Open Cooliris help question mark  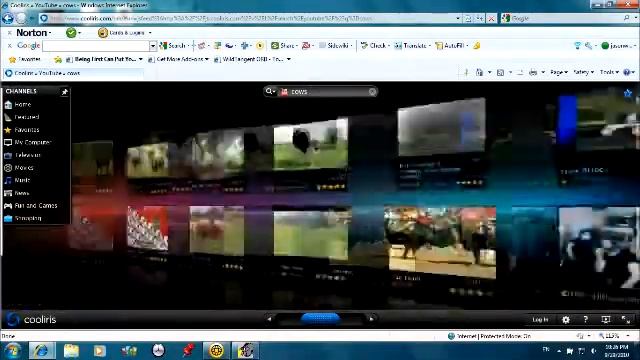click(x=585, y=320)
